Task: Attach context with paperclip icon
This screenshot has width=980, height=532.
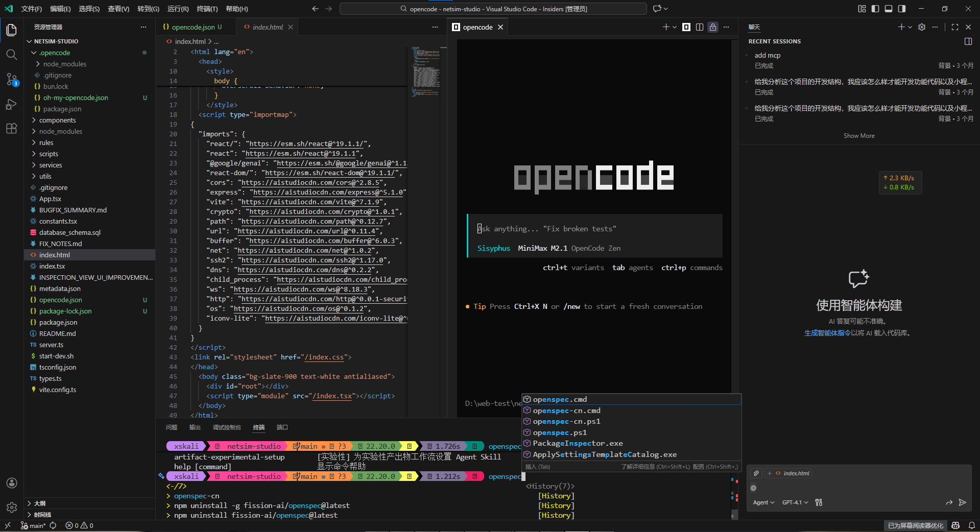Action: (756, 473)
